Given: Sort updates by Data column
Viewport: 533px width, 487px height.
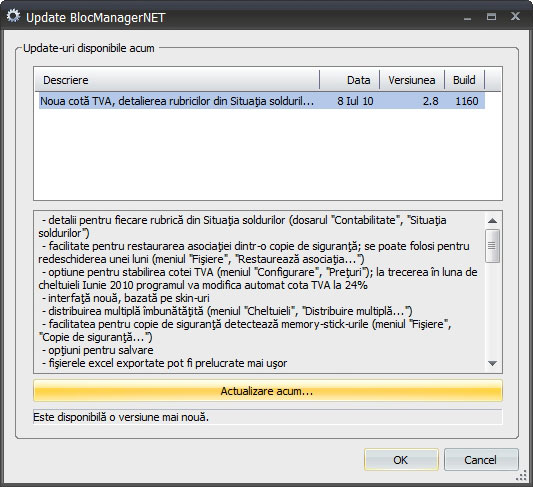Looking at the screenshot, I should pos(350,80).
